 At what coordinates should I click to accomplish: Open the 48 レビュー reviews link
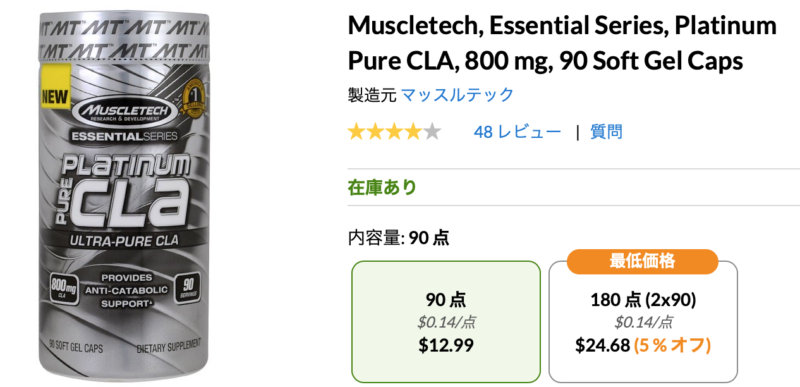coord(517,132)
